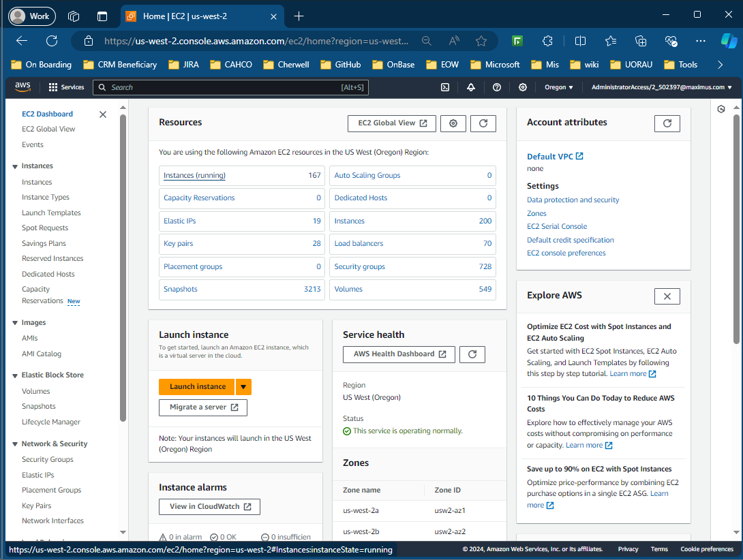This screenshot has height=560, width=743.
Task: Click the AWS search field
Action: [x=231, y=87]
